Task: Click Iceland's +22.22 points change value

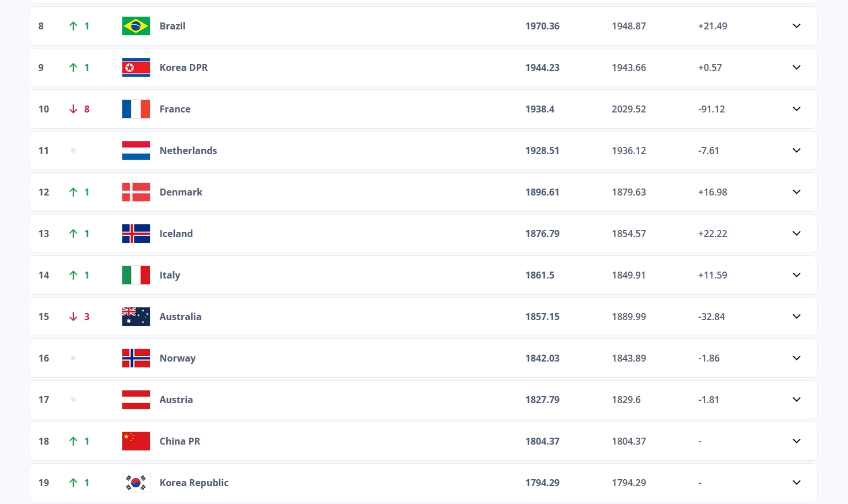Action: click(712, 234)
